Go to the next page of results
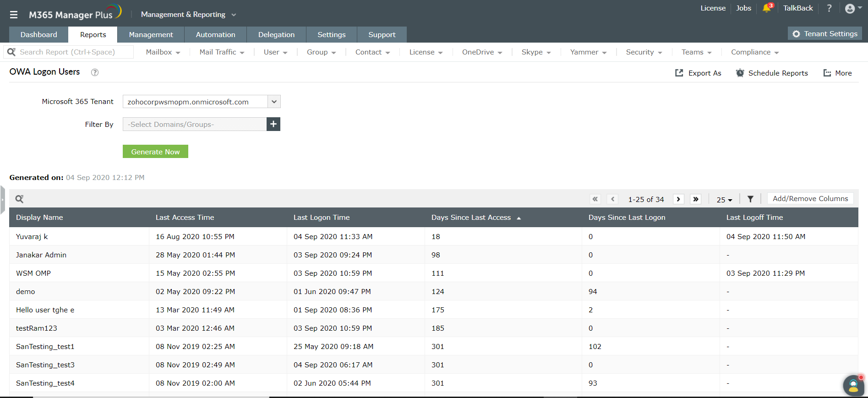This screenshot has height=398, width=868. [678, 199]
